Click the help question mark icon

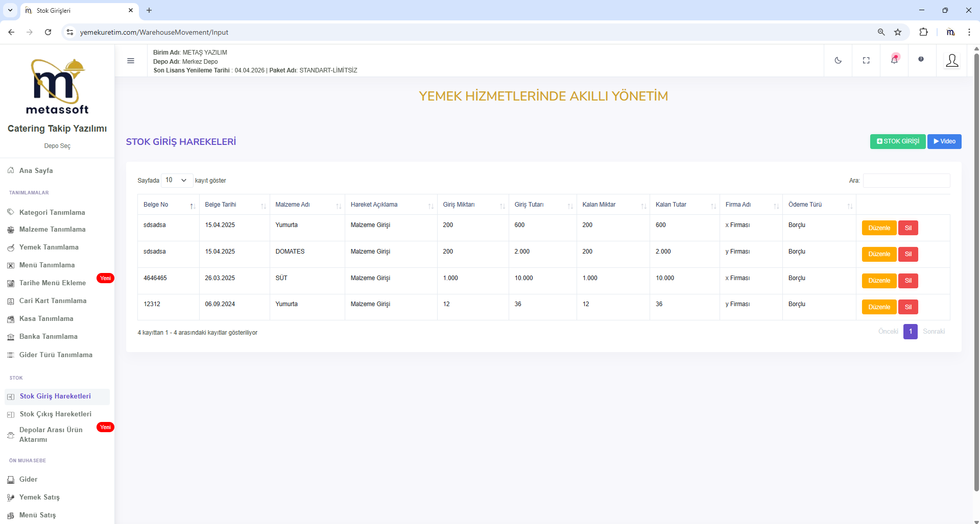point(921,60)
